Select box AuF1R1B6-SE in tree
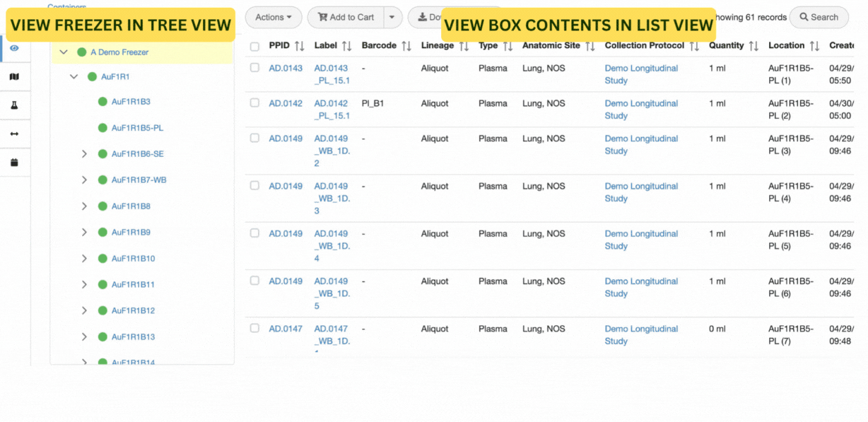The height and width of the screenshot is (422, 868). 137,154
